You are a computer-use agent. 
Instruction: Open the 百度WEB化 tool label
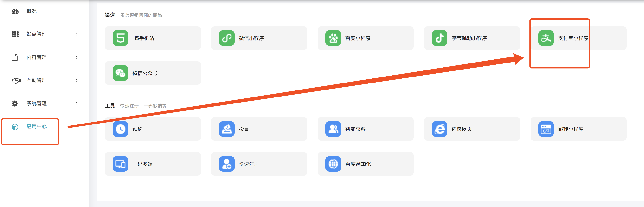(x=358, y=164)
